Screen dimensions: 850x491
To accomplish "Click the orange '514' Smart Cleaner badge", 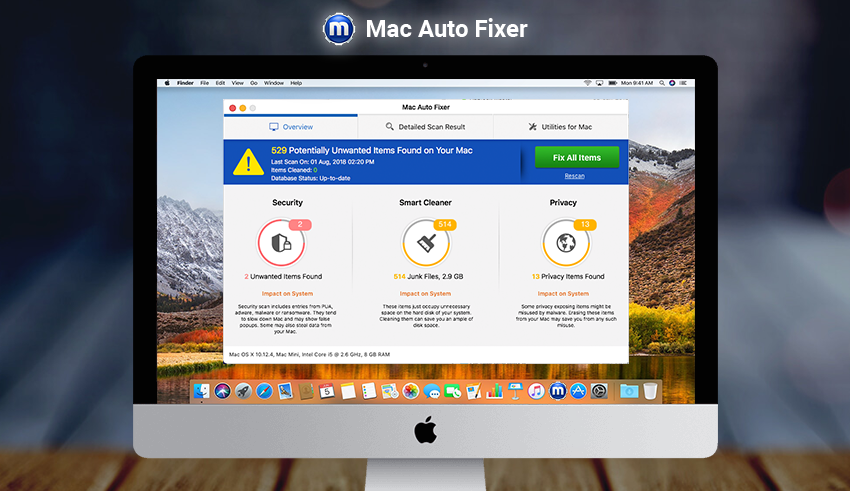I will 445,224.
